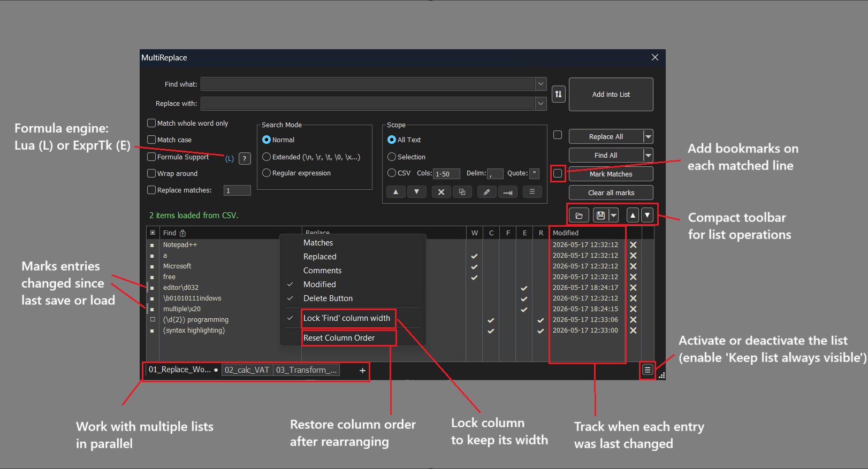
Task: Swap Find and Replace fields with swap icon
Action: point(558,94)
